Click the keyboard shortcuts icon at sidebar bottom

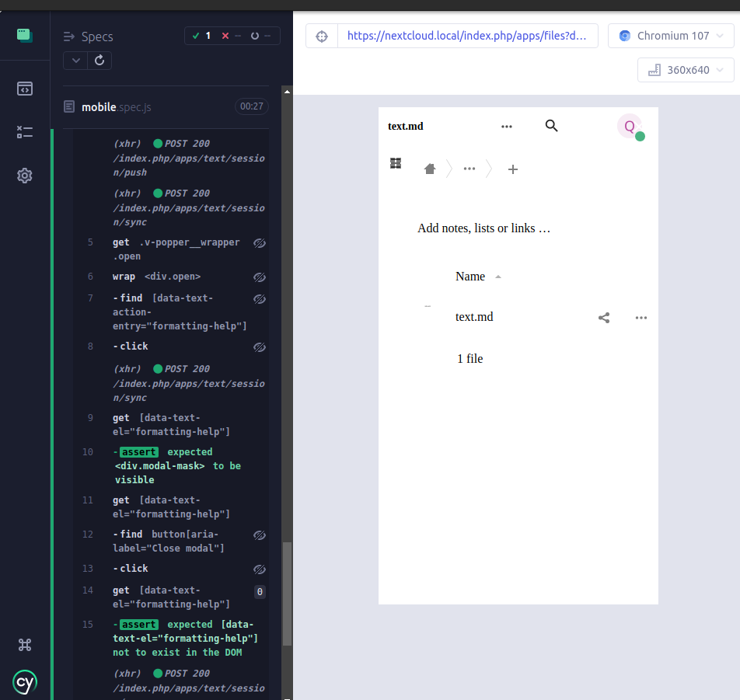point(24,645)
